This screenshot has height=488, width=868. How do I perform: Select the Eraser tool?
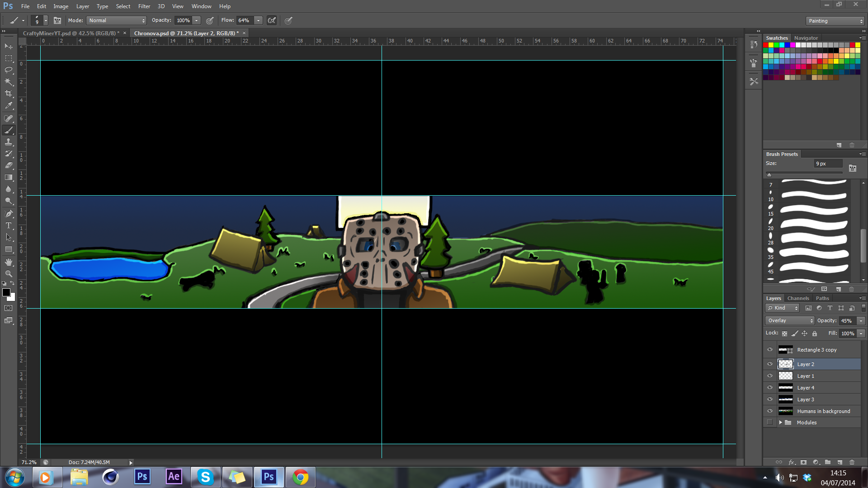point(9,165)
